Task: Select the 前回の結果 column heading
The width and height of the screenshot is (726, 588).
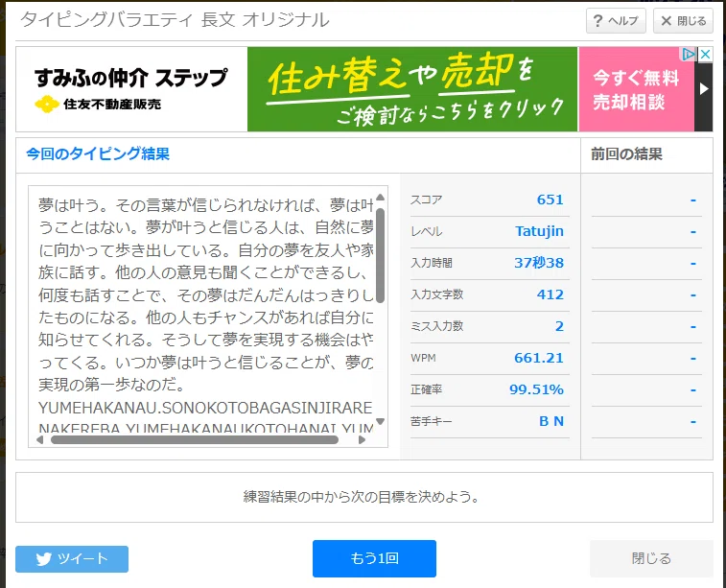Action: pos(626,154)
